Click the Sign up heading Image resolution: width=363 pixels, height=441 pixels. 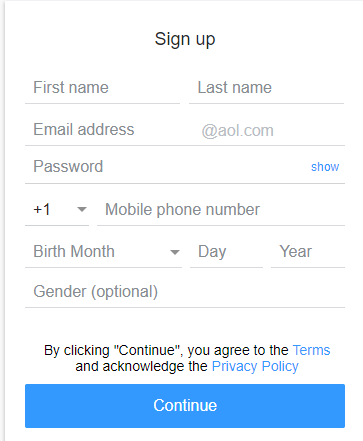click(x=185, y=40)
